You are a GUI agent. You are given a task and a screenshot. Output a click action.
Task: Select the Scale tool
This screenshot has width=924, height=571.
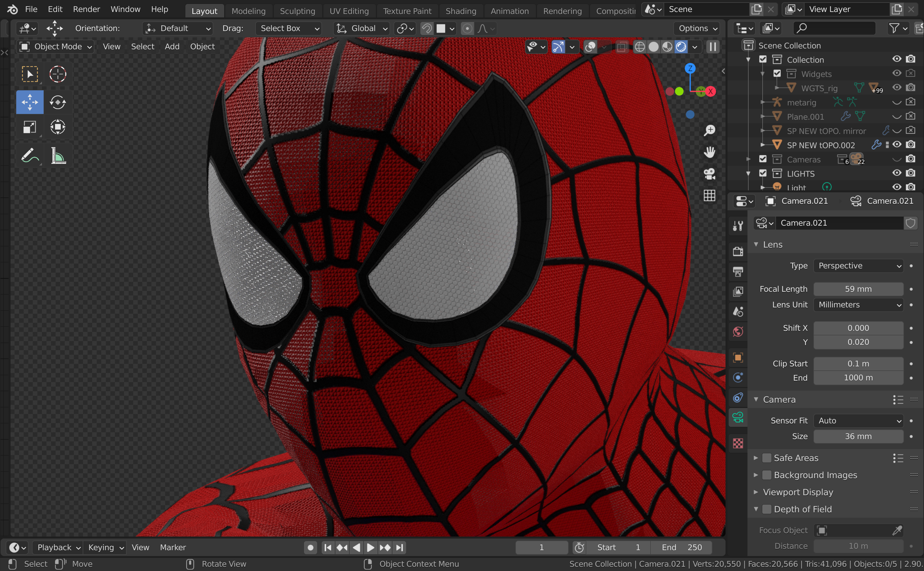point(29,127)
